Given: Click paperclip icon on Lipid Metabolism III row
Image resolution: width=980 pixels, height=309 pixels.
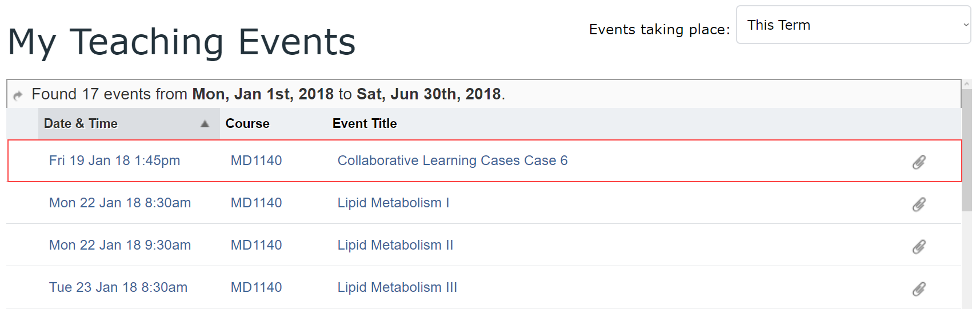Looking at the screenshot, I should click(919, 289).
